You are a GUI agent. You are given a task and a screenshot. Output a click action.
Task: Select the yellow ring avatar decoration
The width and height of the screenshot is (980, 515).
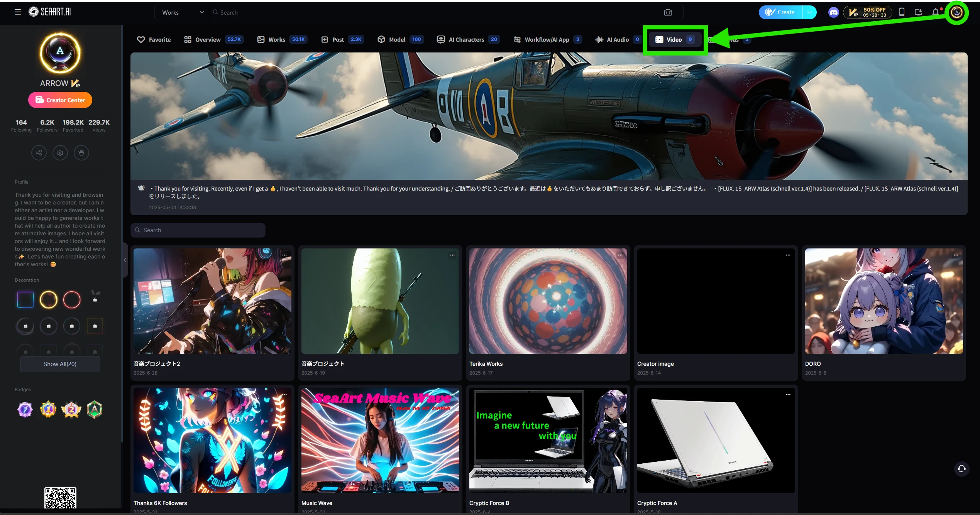49,300
